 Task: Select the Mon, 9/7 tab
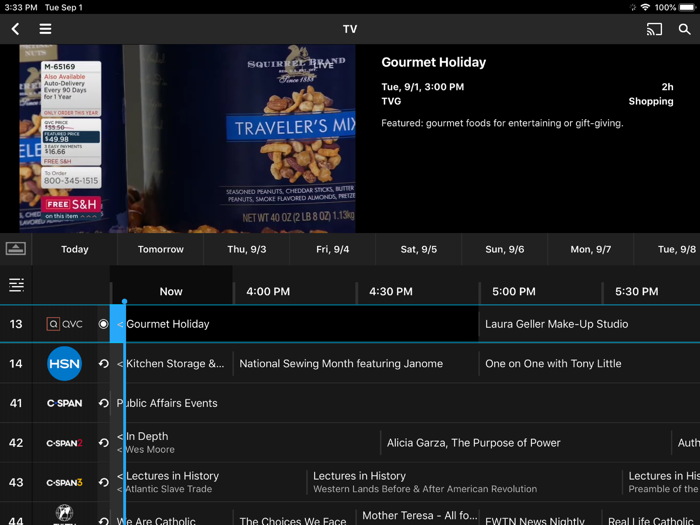[591, 249]
